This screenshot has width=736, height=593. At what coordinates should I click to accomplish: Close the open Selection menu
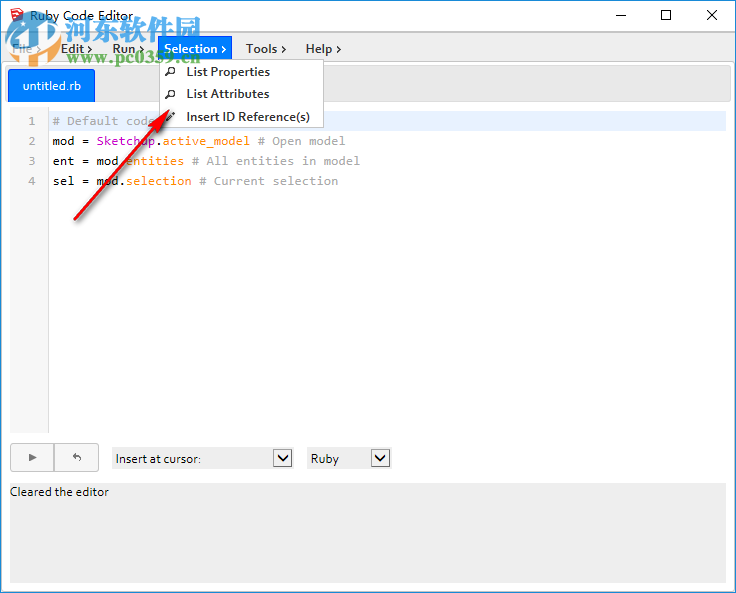(x=195, y=48)
